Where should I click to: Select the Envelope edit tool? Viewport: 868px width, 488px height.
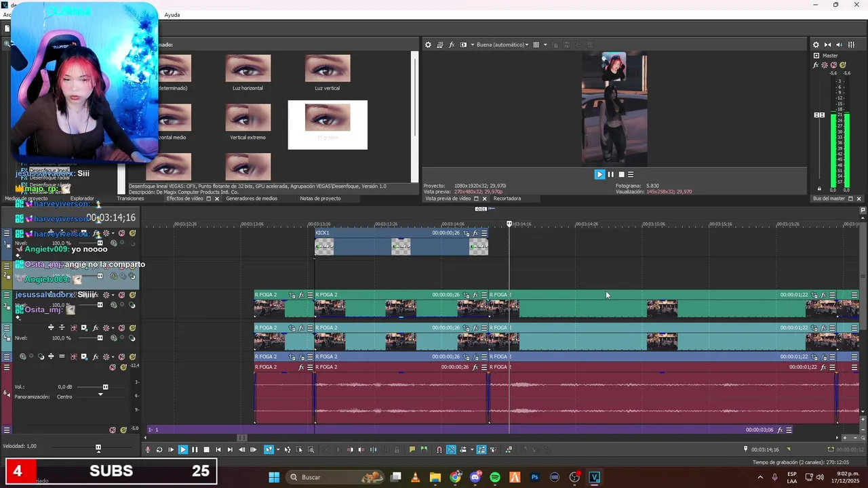tap(288, 449)
